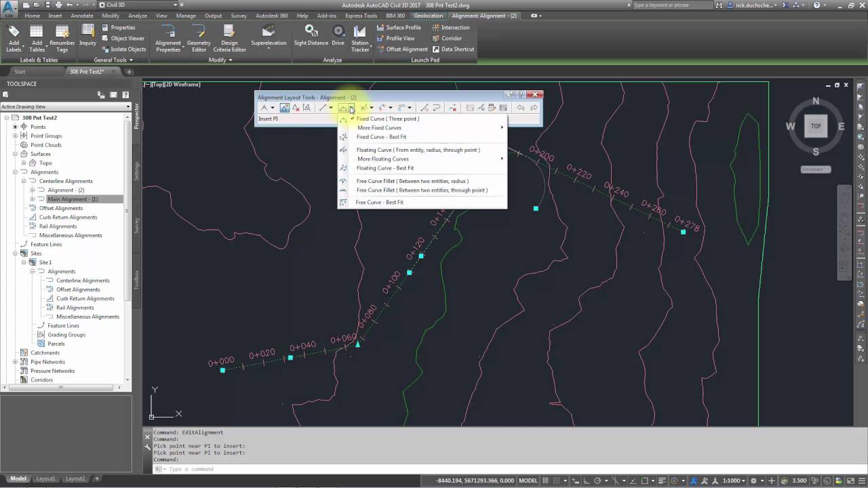Launch the Intersection tool
Screen dimensions: 868x488
click(x=450, y=28)
